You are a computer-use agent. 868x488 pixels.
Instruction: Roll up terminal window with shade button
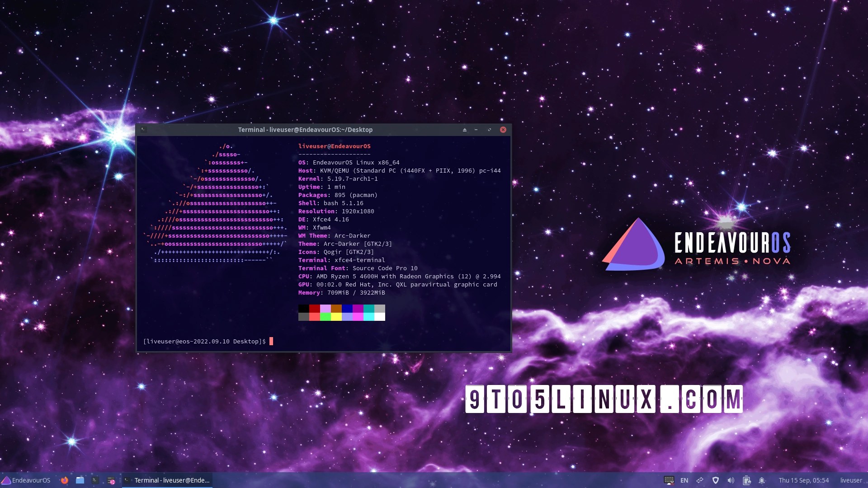coord(464,130)
